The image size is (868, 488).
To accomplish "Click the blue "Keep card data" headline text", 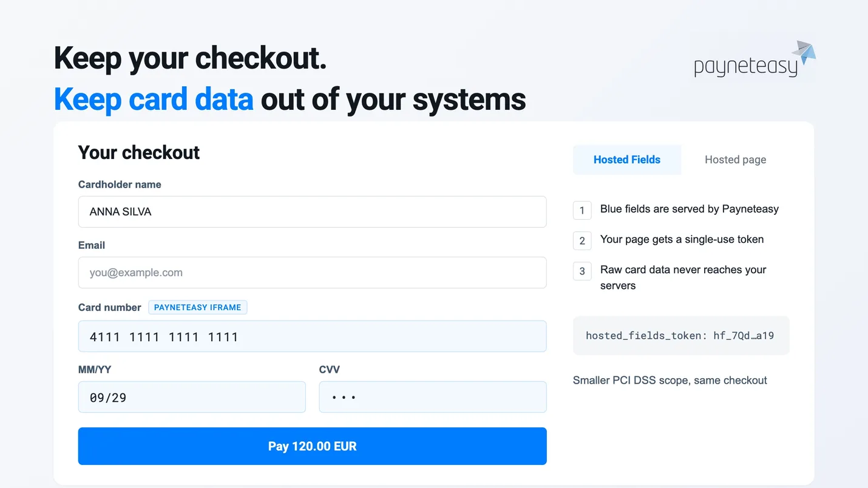I will tap(154, 100).
